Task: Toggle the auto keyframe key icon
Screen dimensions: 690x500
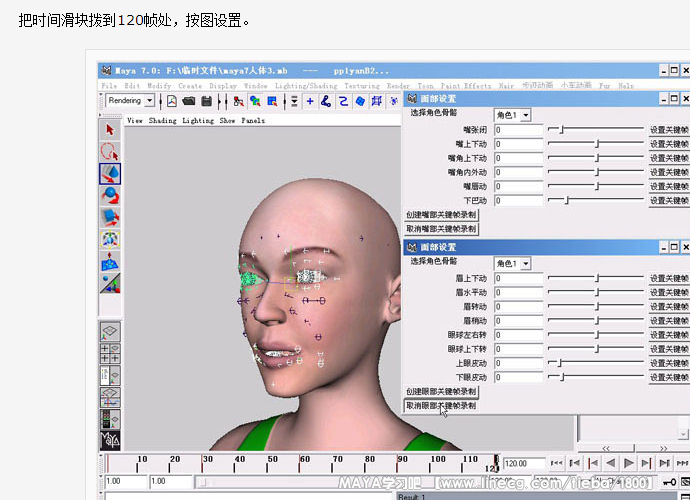Action: tap(670, 483)
